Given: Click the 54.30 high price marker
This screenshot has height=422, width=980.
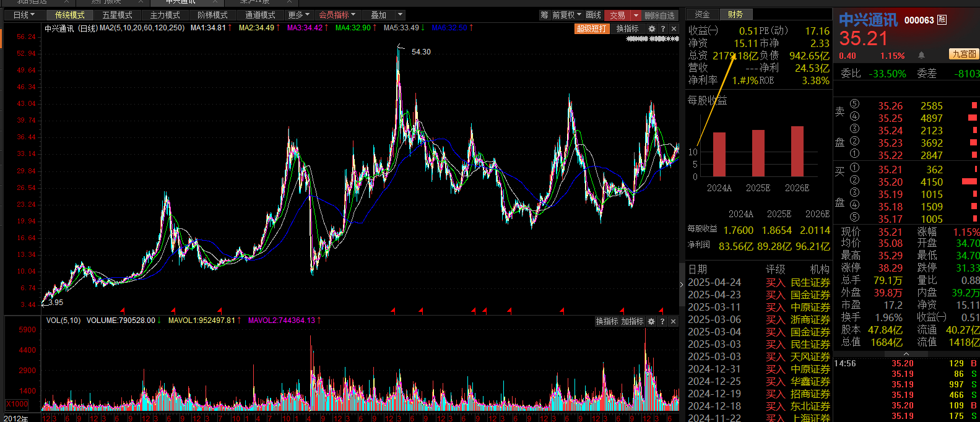Looking at the screenshot, I should 421,52.
